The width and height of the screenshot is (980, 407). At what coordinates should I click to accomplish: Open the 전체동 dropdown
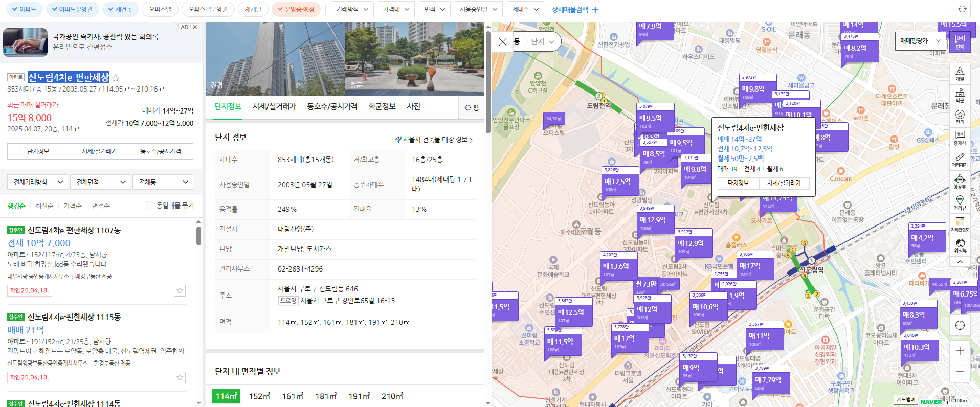163,182
